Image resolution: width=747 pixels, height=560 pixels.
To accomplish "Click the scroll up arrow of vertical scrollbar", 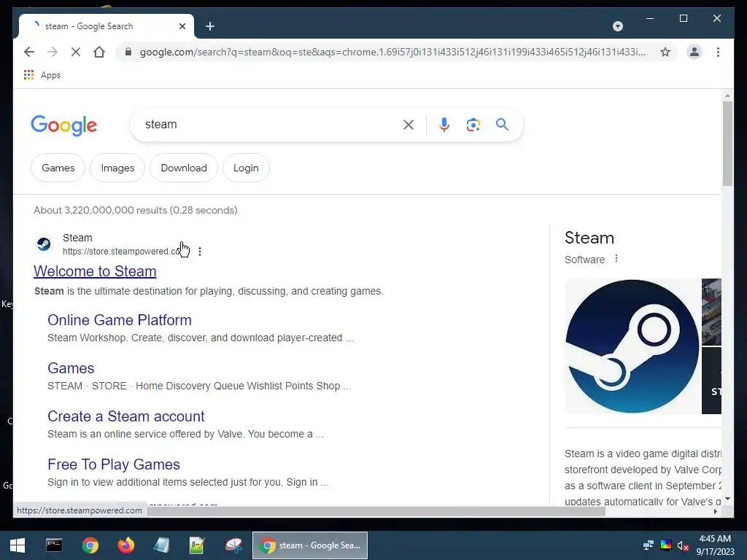I will coord(727,96).
